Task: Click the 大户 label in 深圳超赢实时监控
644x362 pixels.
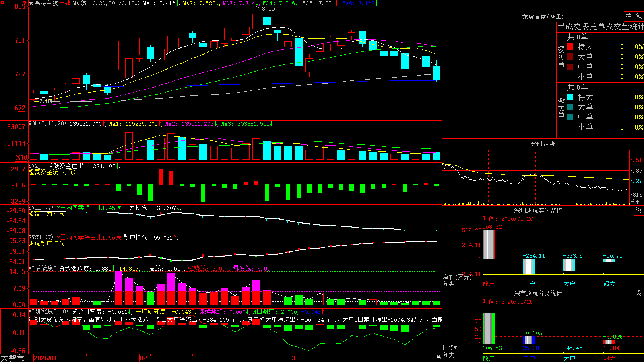Action: [569, 284]
